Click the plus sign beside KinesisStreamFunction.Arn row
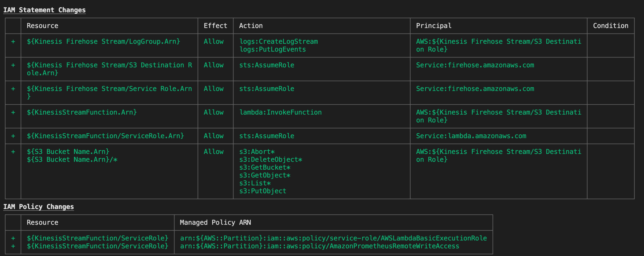Viewport: 644px width, 256px height. pos(13,113)
